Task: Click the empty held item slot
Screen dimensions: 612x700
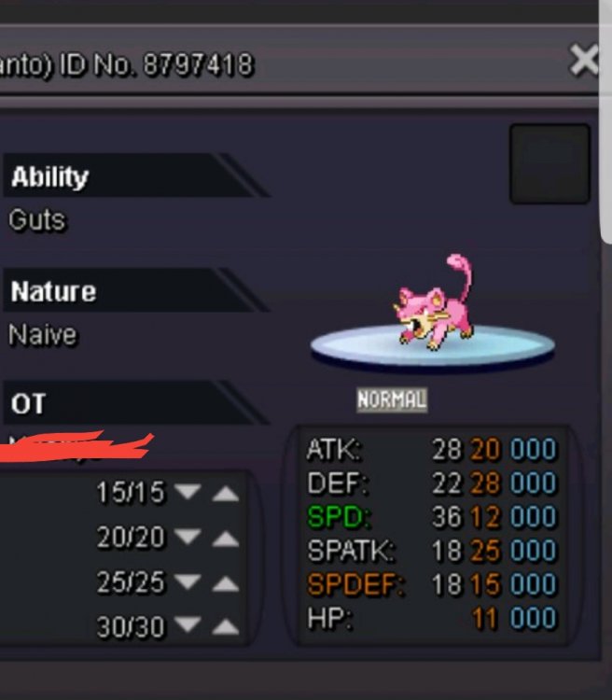Action: (x=549, y=164)
